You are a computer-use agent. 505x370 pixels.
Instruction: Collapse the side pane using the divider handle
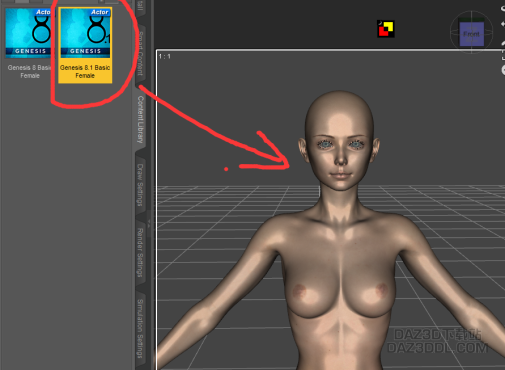click(x=149, y=223)
